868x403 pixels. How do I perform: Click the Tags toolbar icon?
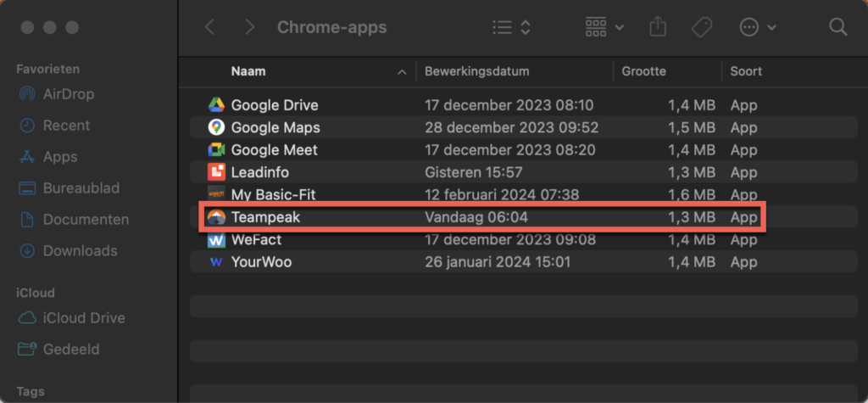click(x=701, y=27)
